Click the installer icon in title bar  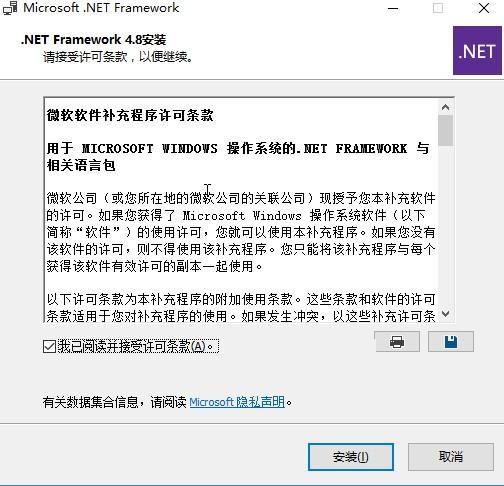coord(10,8)
